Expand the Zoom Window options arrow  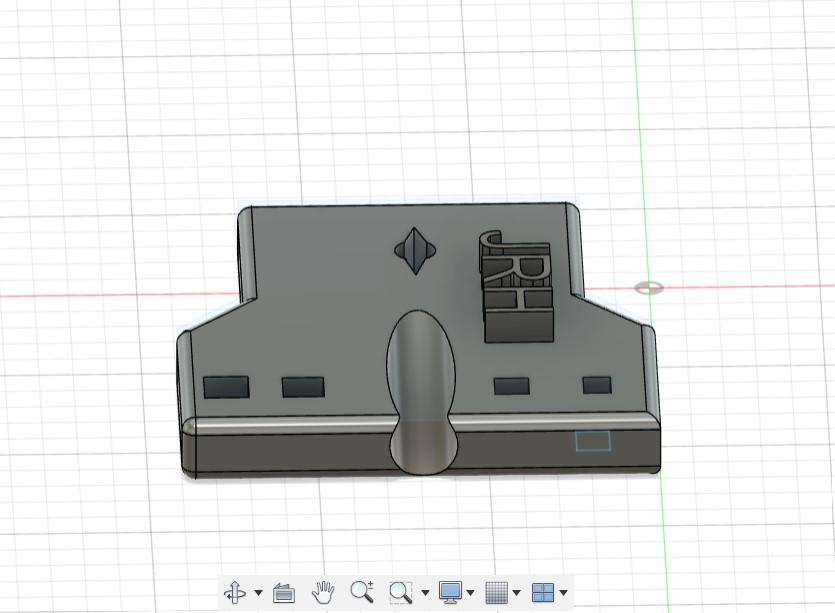[x=425, y=592]
